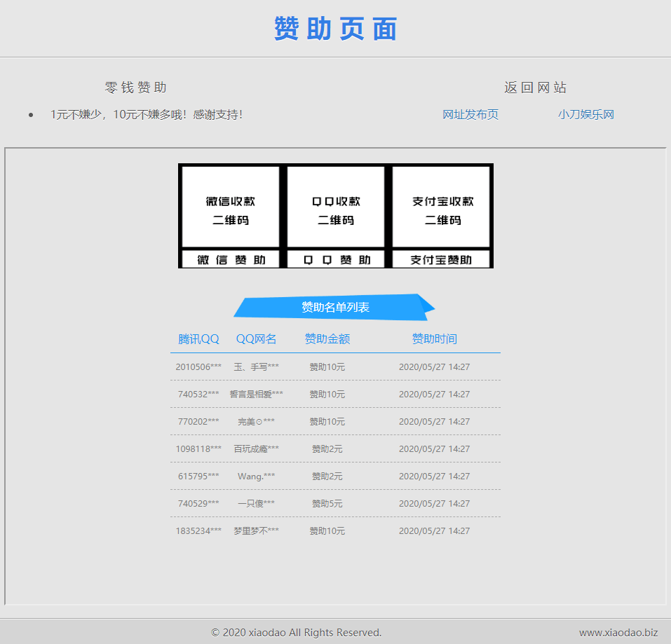The image size is (671, 644).
Task: Click the 赞助时间 column header
Action: pos(434,339)
